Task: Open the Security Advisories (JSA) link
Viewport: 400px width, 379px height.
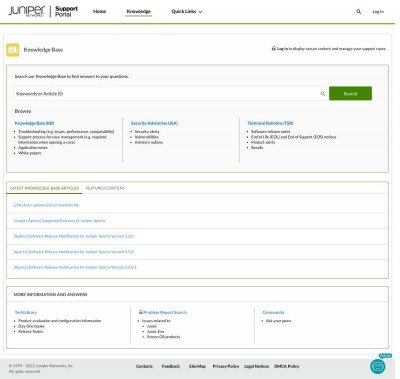Action: pos(154,123)
